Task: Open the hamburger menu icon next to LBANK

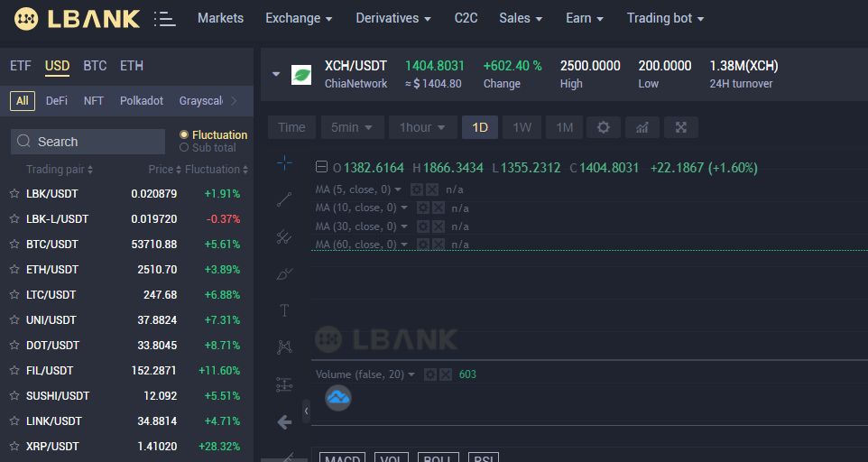Action: coord(164,19)
